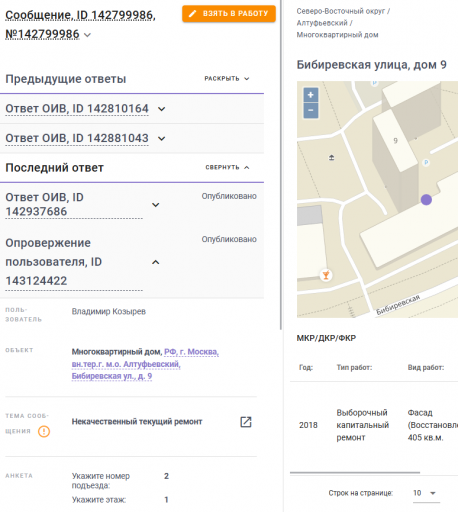Click the purple location marker on map
Image resolution: width=458 pixels, height=512 pixels.
[426, 200]
